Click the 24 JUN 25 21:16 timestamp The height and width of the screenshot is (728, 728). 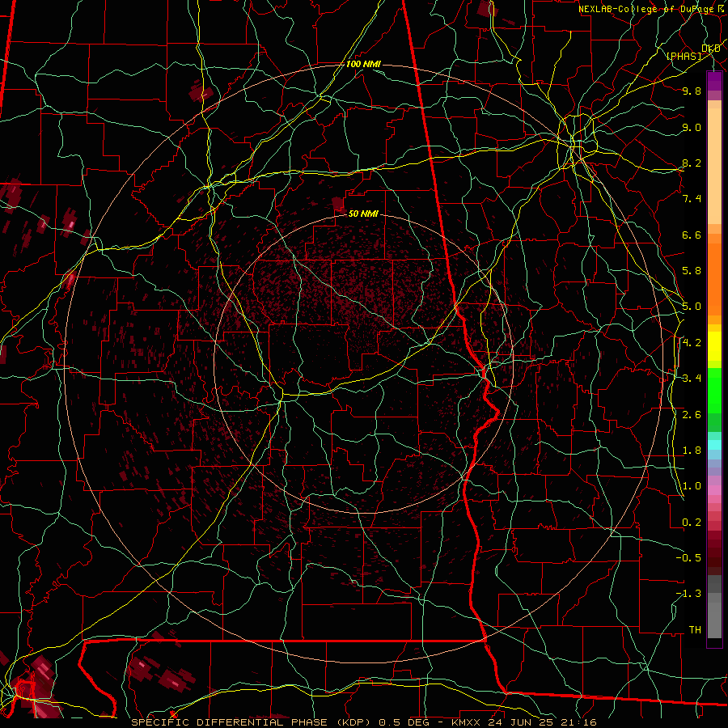click(541, 722)
